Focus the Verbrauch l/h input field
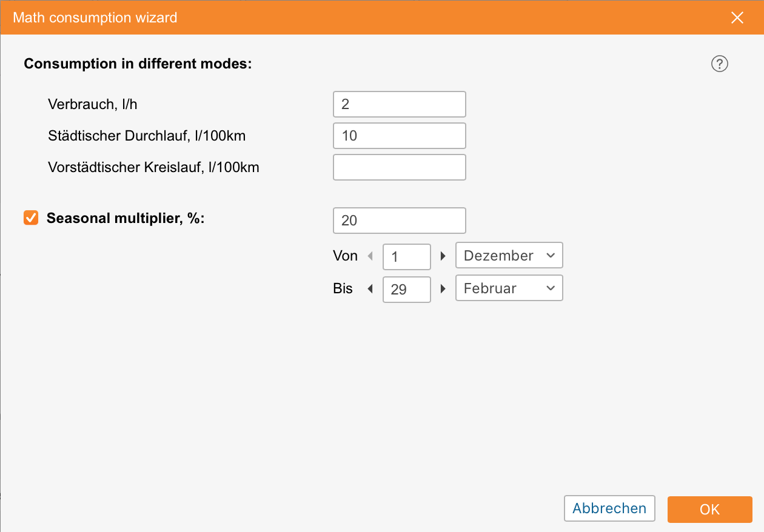 399,104
